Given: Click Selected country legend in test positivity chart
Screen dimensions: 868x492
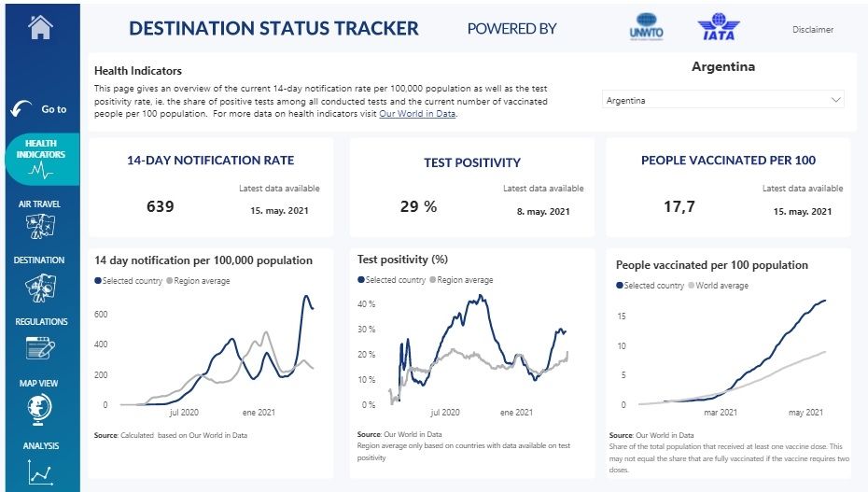Looking at the screenshot, I should click(x=394, y=280).
